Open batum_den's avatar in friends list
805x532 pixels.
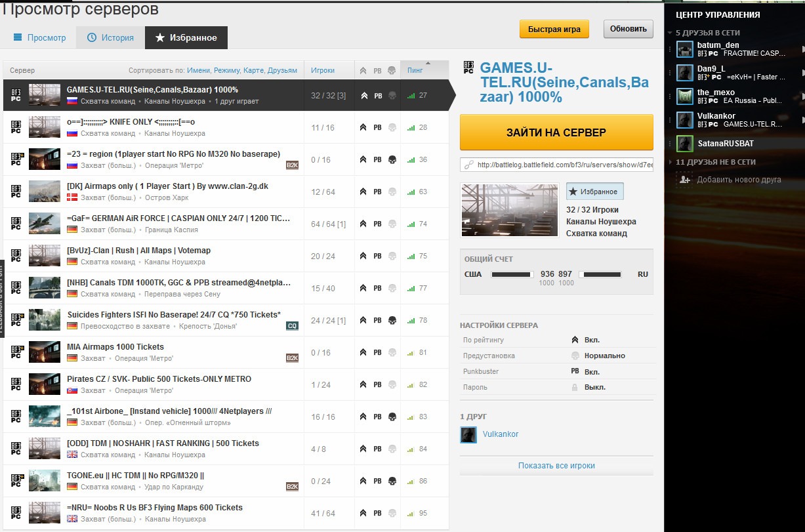tap(685, 49)
